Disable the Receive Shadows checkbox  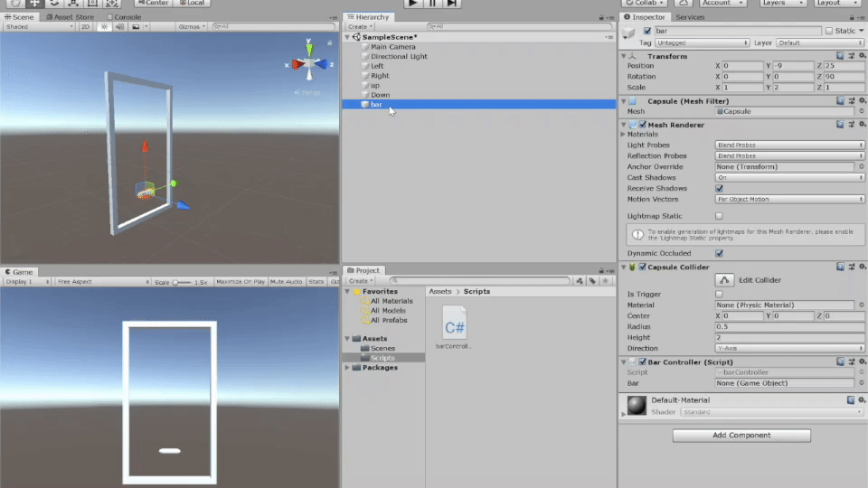click(720, 188)
